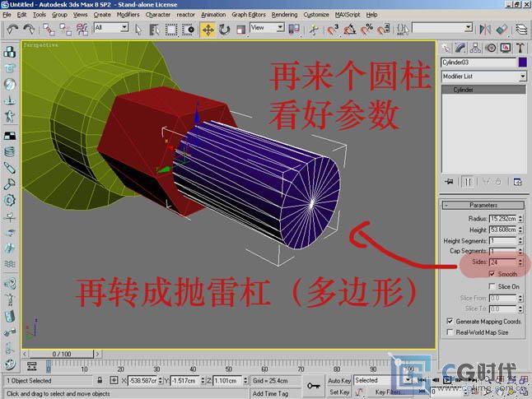Image resolution: width=532 pixels, height=399 pixels.
Task: Open Configure Modifier Sets icon
Action: coord(518,182)
